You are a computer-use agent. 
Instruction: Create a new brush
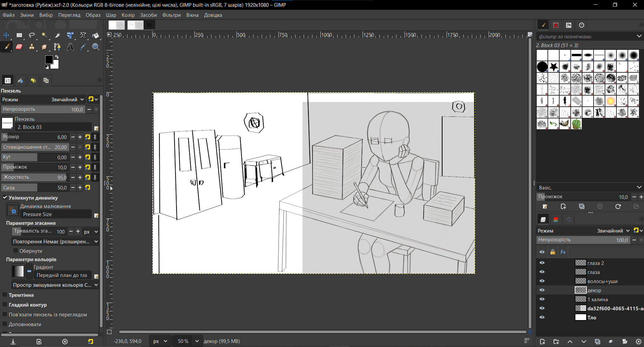tap(563, 206)
